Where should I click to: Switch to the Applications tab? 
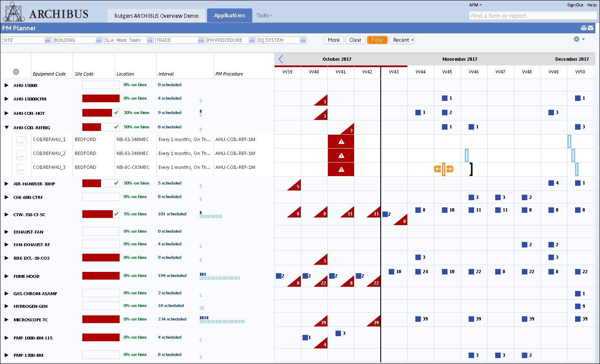point(229,15)
